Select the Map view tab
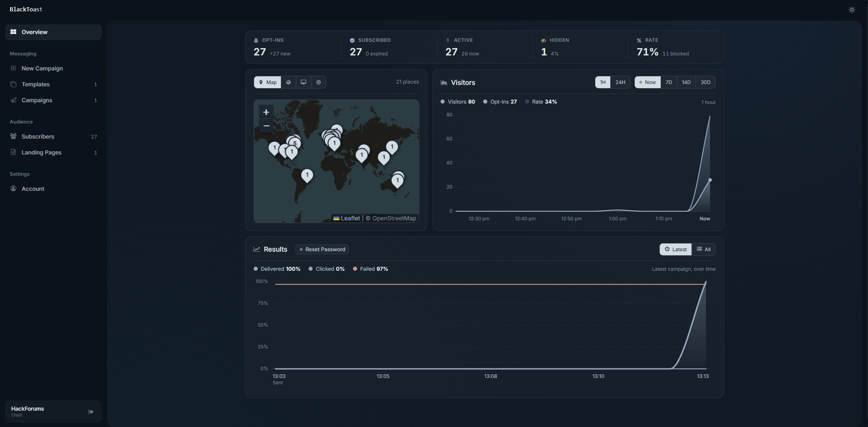The height and width of the screenshot is (427, 868). (x=268, y=82)
